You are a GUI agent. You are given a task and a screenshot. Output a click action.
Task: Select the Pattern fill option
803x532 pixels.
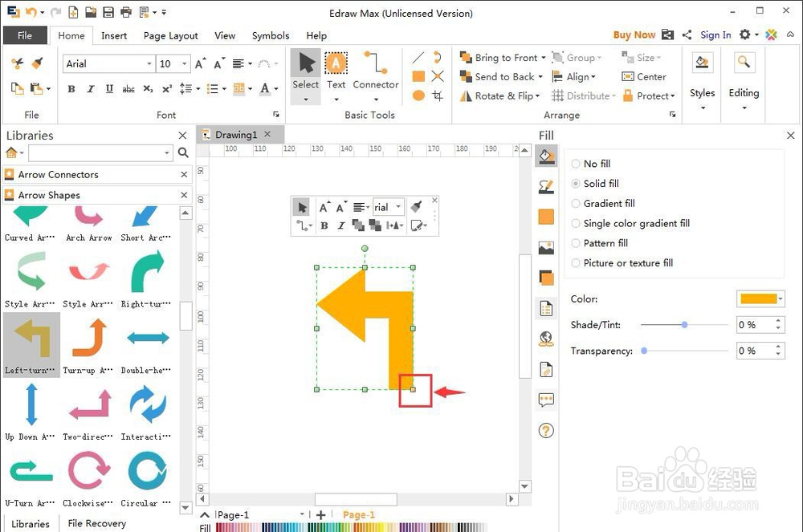(599, 243)
